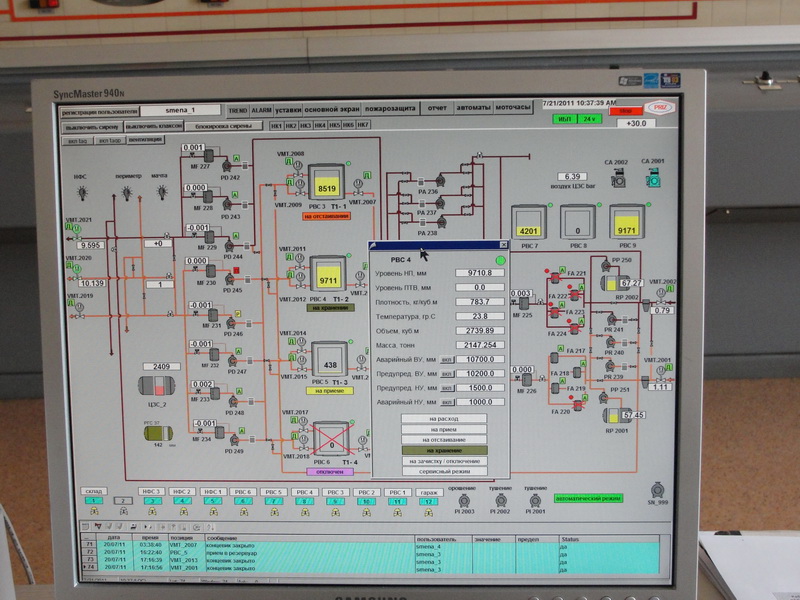This screenshot has width=800, height=600.
Task: Select the PP 250 pump icon
Action: click(x=606, y=266)
